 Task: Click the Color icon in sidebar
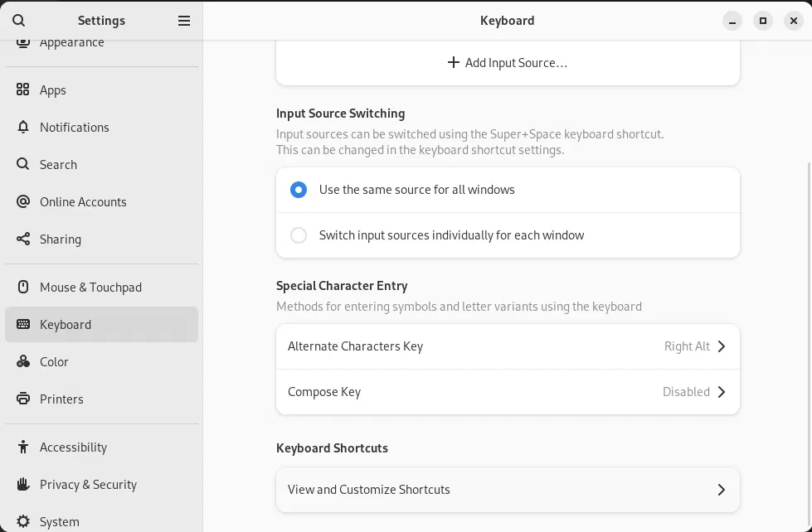(x=22, y=361)
